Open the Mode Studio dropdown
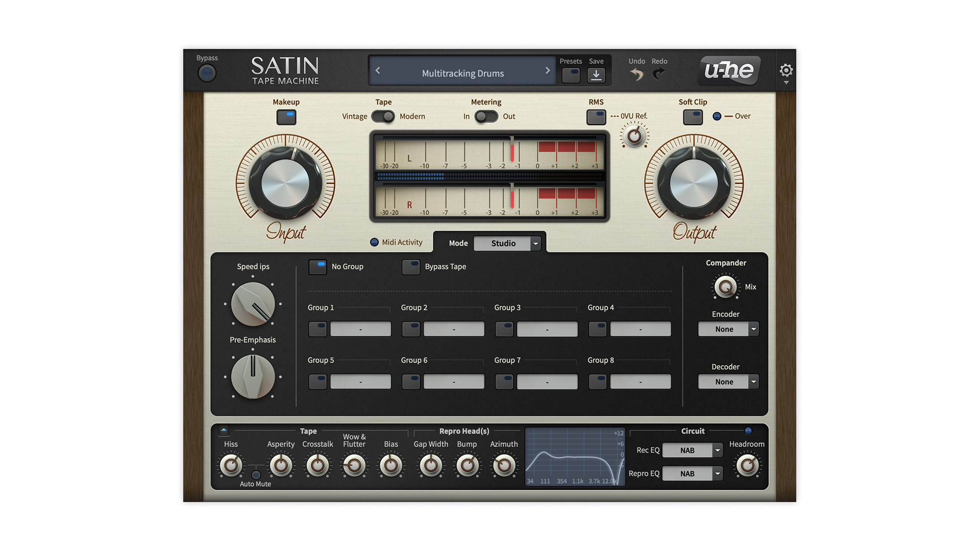The image size is (980, 551). 507,243
